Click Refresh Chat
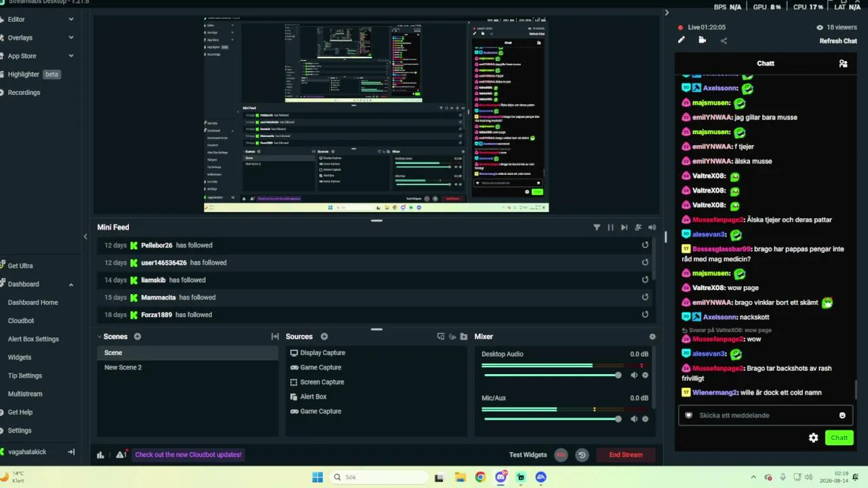868x488 pixels. (838, 41)
